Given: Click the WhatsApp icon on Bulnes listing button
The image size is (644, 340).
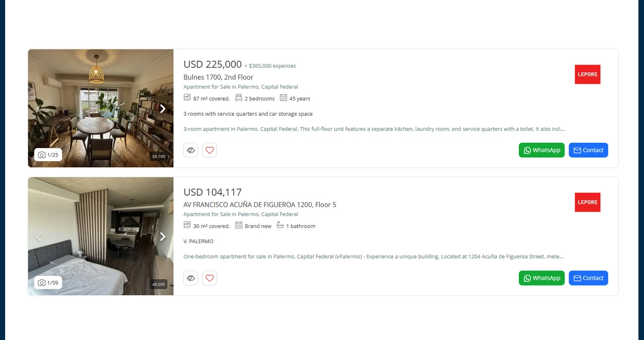Looking at the screenshot, I should pos(527,150).
